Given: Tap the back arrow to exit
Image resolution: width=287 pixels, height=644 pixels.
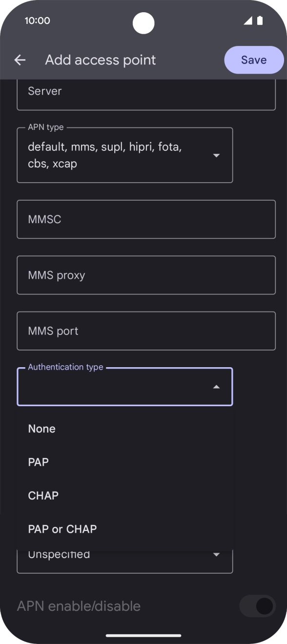Looking at the screenshot, I should point(20,60).
